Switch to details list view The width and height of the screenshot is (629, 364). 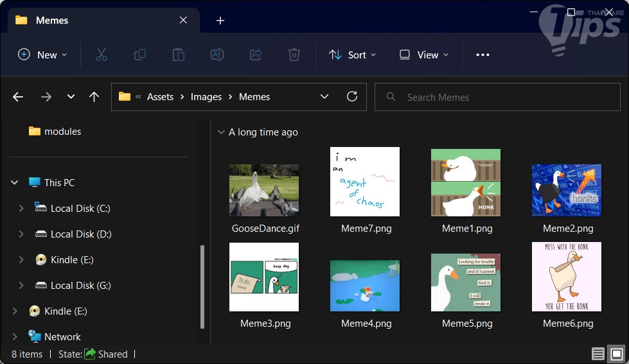[x=598, y=354]
